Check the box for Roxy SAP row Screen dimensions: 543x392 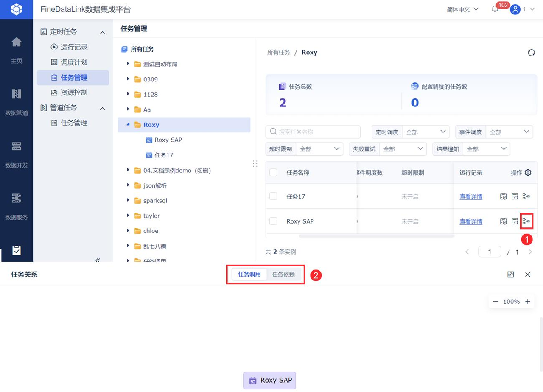(x=273, y=221)
